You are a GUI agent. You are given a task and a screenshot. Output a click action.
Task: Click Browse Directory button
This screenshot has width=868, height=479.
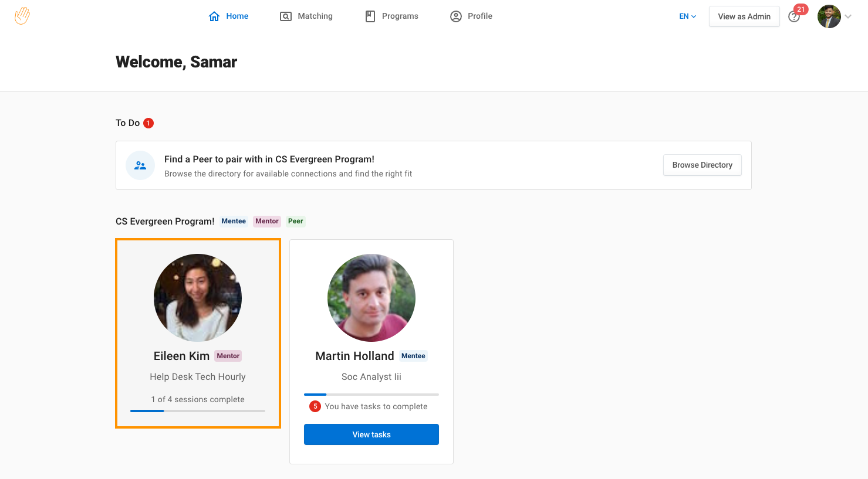pos(702,165)
